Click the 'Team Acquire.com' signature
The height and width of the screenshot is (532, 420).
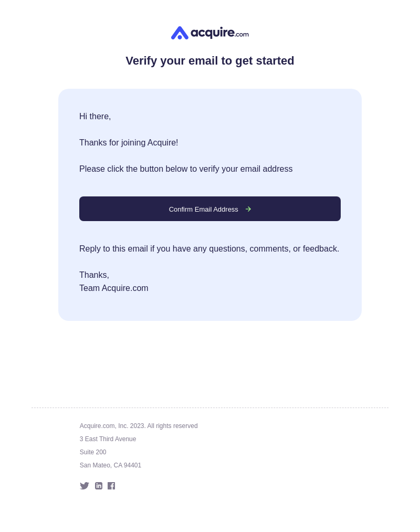tap(113, 288)
